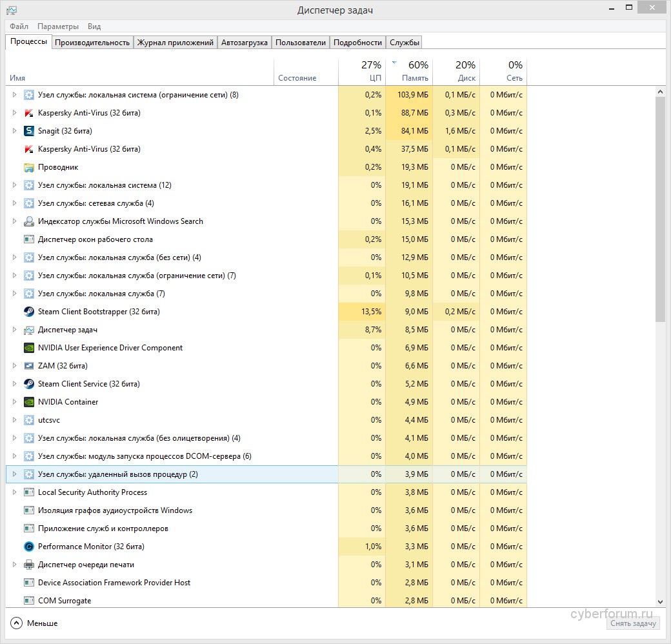Open the Автозагрузка tab

tap(244, 43)
